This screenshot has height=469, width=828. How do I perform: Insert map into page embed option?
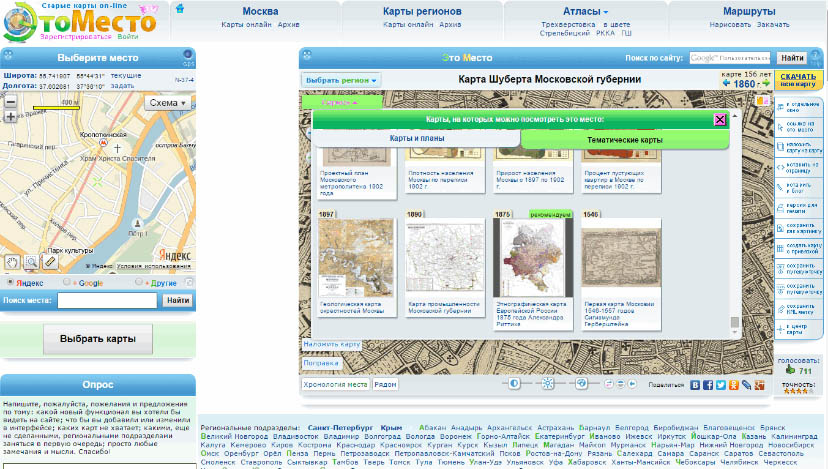pos(798,167)
